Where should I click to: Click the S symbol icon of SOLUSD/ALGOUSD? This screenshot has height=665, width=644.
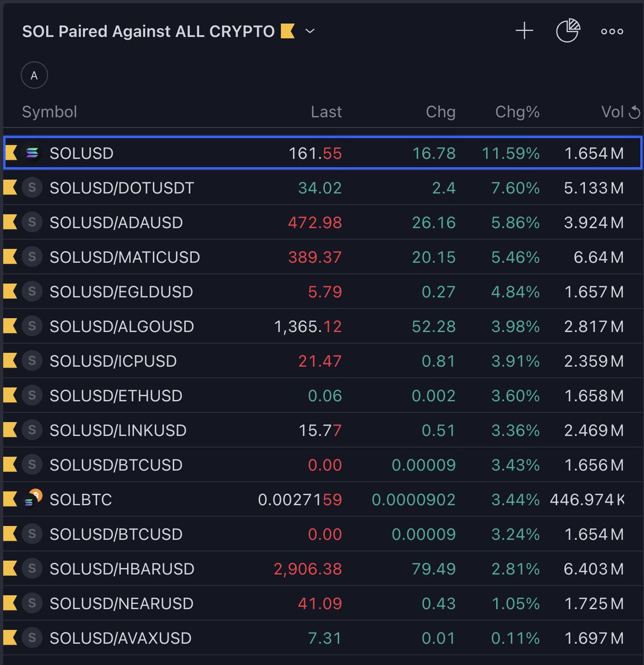tap(32, 326)
